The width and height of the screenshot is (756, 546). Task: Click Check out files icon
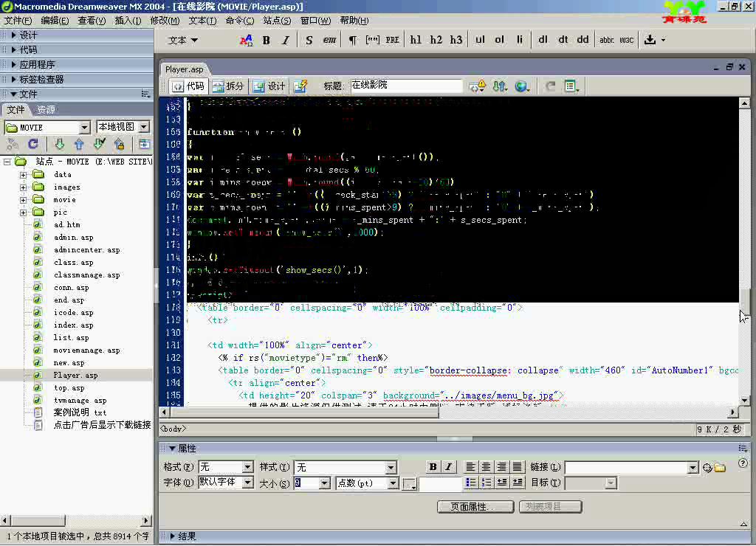(100, 144)
